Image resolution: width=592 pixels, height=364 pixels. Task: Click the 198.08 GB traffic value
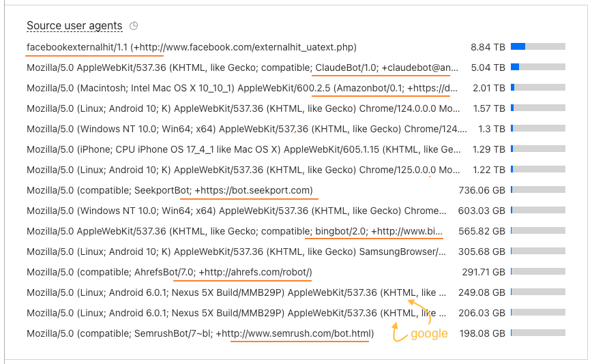pyautogui.click(x=482, y=333)
